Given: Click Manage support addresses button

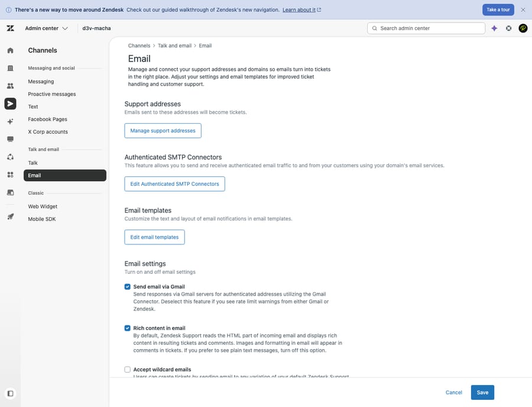Looking at the screenshot, I should (x=163, y=131).
